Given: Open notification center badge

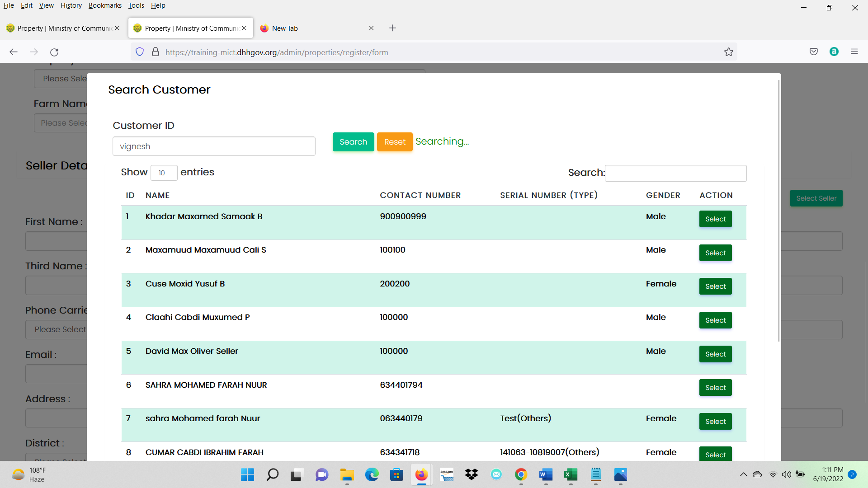Looking at the screenshot, I should (852, 474).
